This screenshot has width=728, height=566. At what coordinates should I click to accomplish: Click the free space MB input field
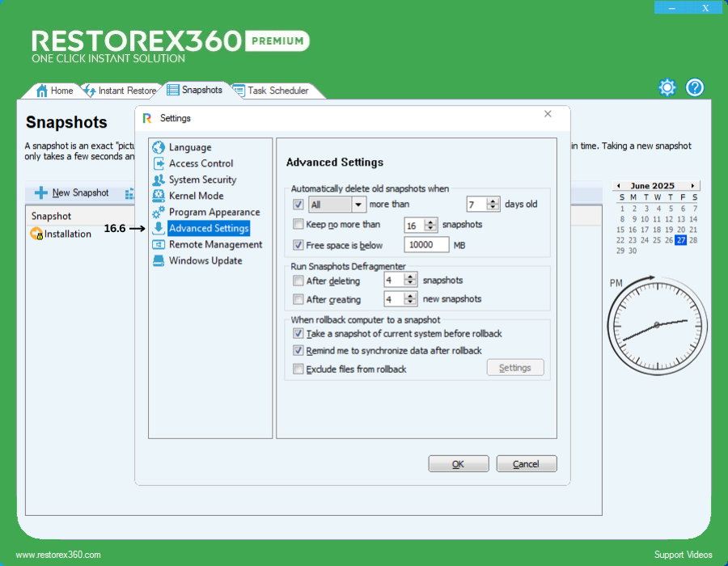point(426,245)
